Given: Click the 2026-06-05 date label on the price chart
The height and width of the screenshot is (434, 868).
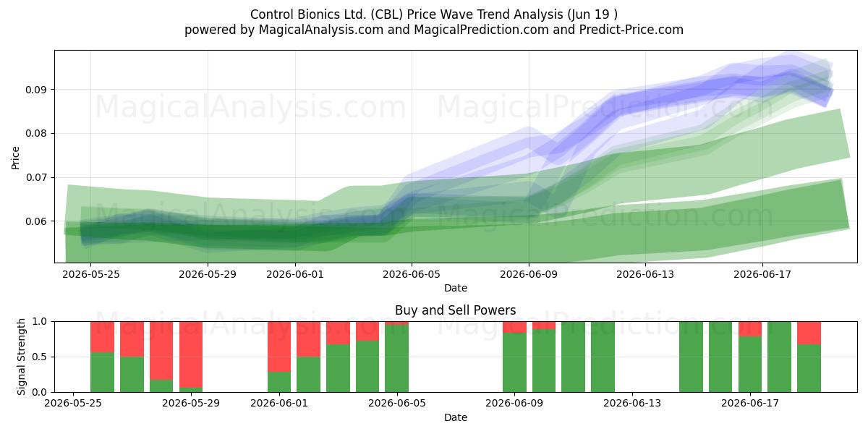Looking at the screenshot, I should pos(412,274).
